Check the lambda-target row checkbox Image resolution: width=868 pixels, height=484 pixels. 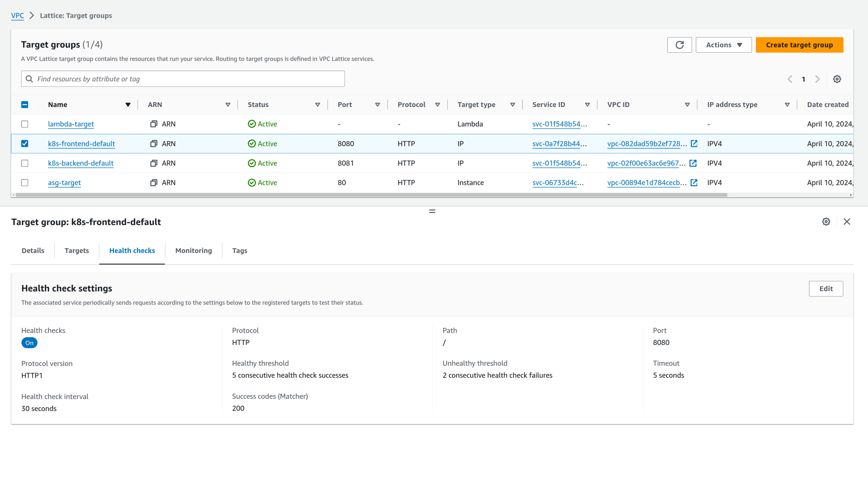(x=25, y=124)
